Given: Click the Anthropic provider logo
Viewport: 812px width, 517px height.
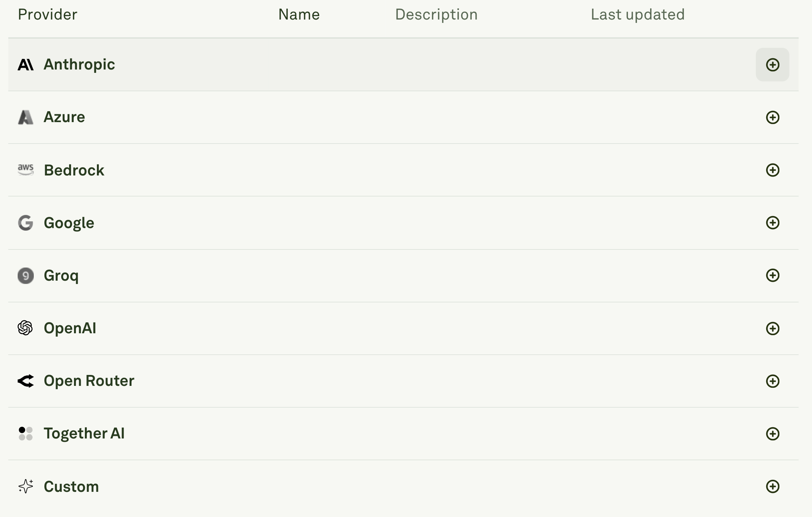Looking at the screenshot, I should (x=26, y=64).
